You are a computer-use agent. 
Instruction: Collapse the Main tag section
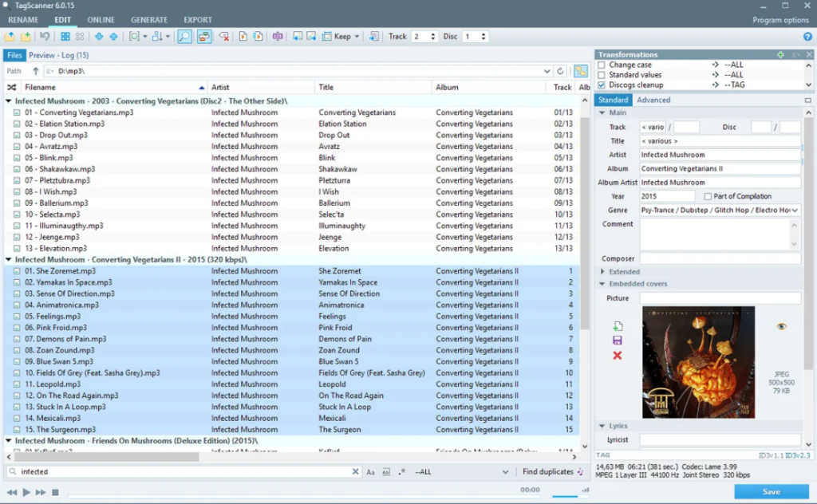point(602,112)
